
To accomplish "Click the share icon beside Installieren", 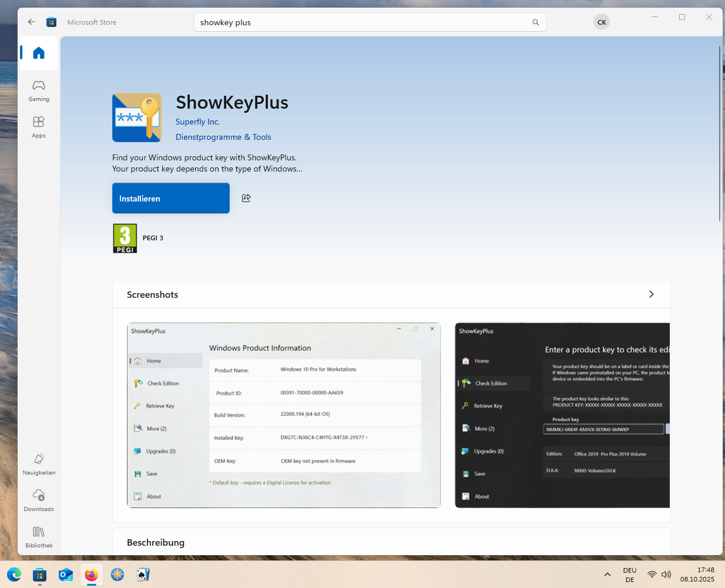I will (x=246, y=198).
